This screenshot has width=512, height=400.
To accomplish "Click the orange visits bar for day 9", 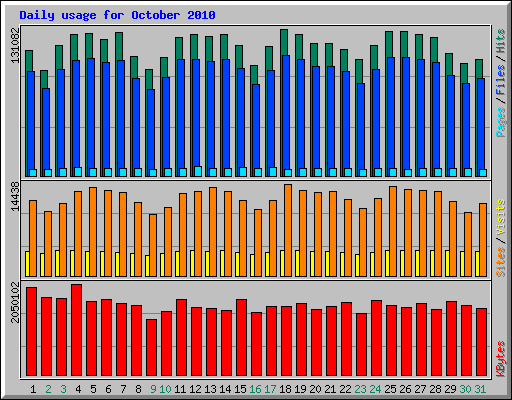I will coord(153,245).
